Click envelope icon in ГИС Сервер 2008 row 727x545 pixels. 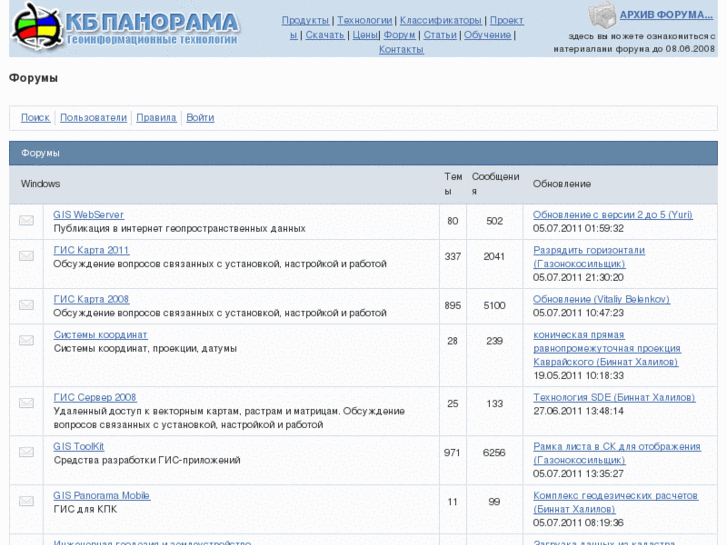(x=26, y=403)
